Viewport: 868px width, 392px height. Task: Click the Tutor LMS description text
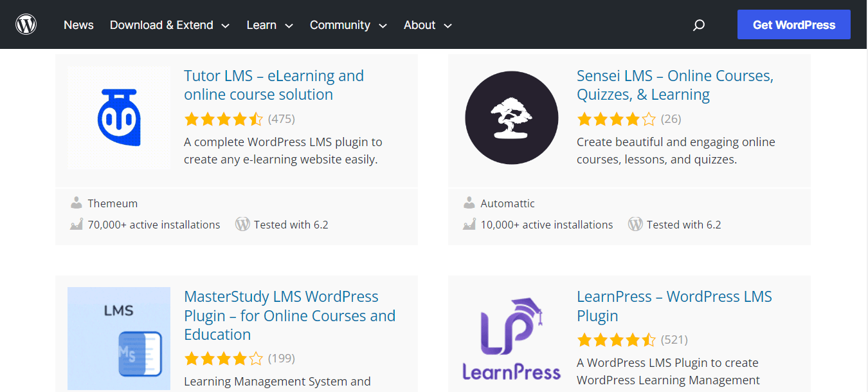283,151
